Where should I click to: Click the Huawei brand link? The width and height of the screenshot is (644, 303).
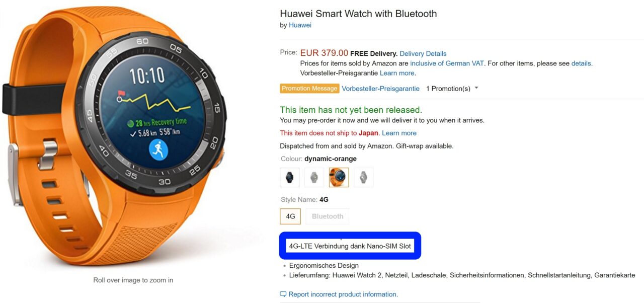[x=300, y=25]
